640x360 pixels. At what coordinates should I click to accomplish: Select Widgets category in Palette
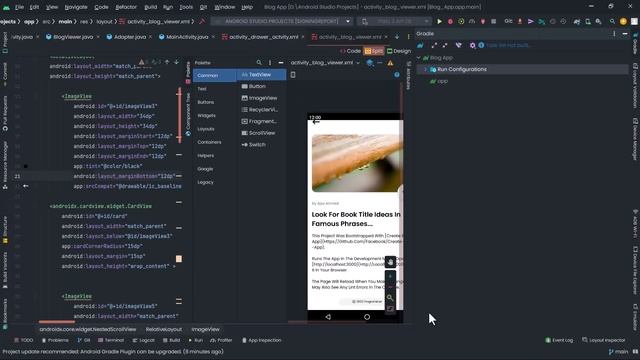[x=206, y=116]
